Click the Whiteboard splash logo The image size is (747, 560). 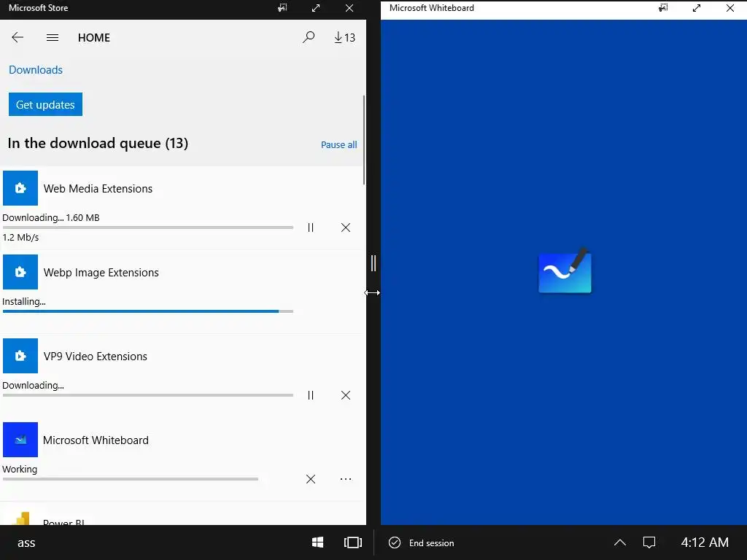pyautogui.click(x=565, y=271)
